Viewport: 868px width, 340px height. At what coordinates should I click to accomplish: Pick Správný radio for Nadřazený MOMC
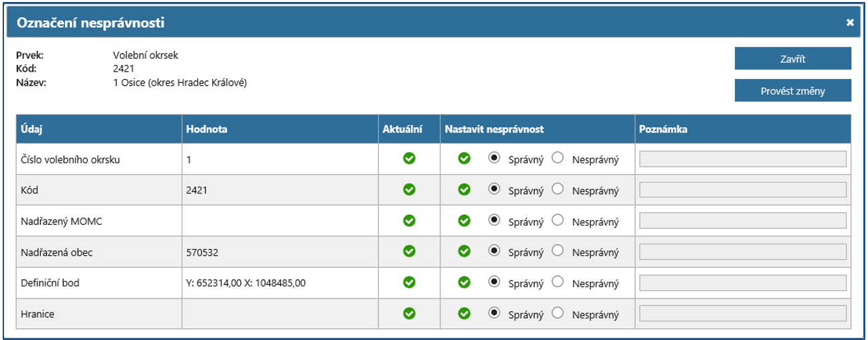click(x=495, y=220)
